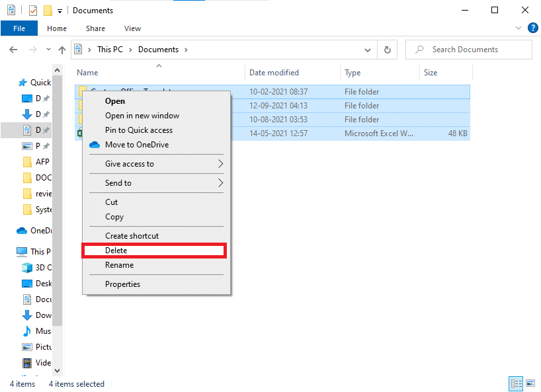Viewport: 541px width, 392px height.
Task: Switch to large icons view
Action: click(530, 384)
